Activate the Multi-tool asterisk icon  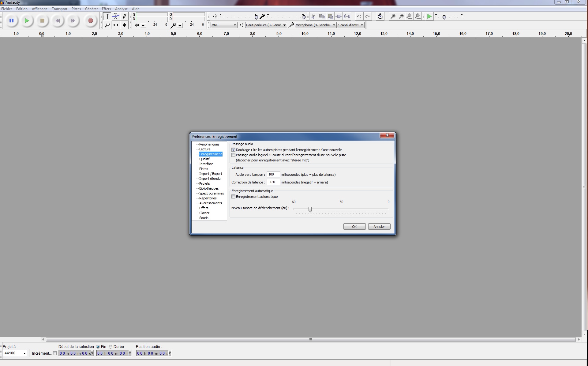[x=124, y=25]
